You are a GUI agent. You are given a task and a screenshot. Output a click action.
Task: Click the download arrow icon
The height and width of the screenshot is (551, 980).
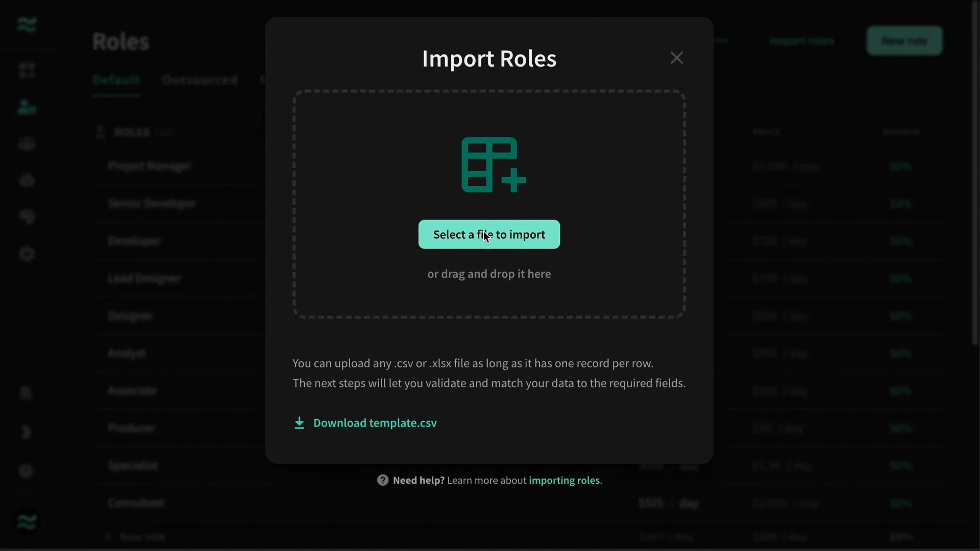click(299, 423)
